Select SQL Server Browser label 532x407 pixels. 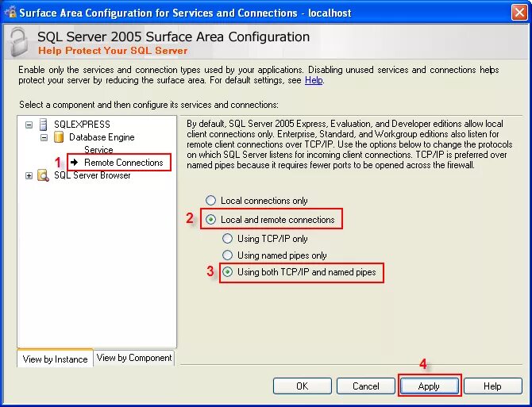tap(92, 175)
